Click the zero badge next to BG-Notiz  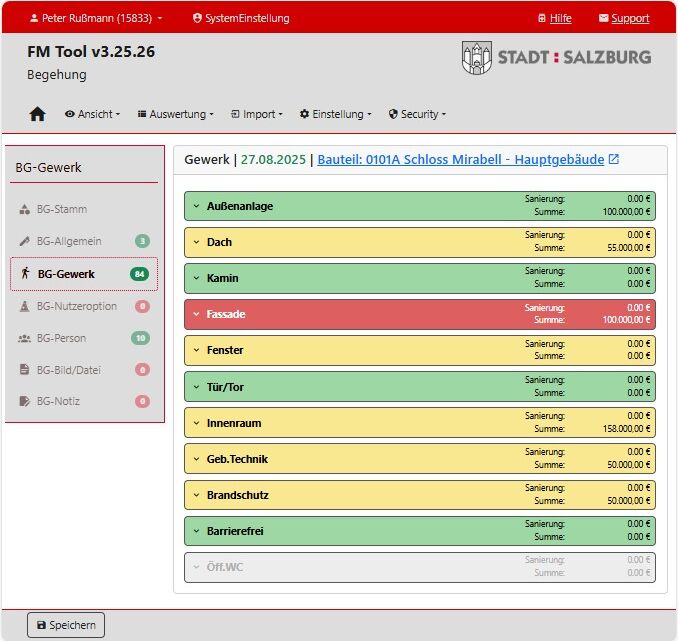[142, 401]
